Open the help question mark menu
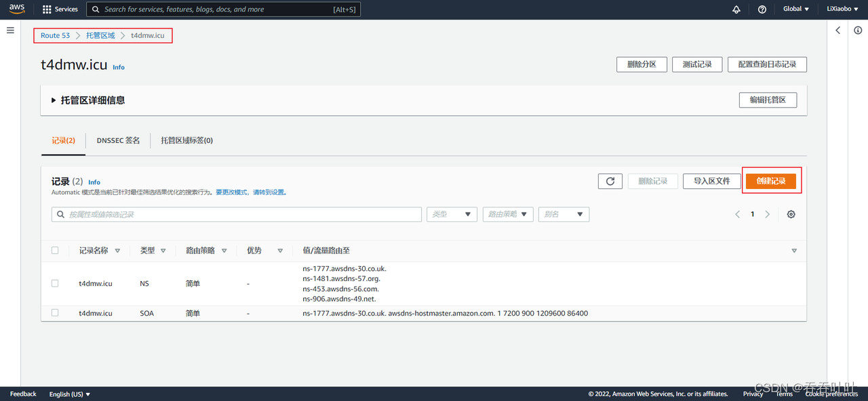868x401 pixels. (762, 9)
